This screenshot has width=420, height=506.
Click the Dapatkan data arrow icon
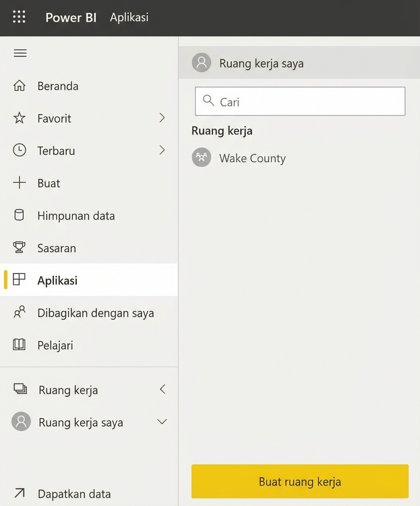(x=20, y=493)
